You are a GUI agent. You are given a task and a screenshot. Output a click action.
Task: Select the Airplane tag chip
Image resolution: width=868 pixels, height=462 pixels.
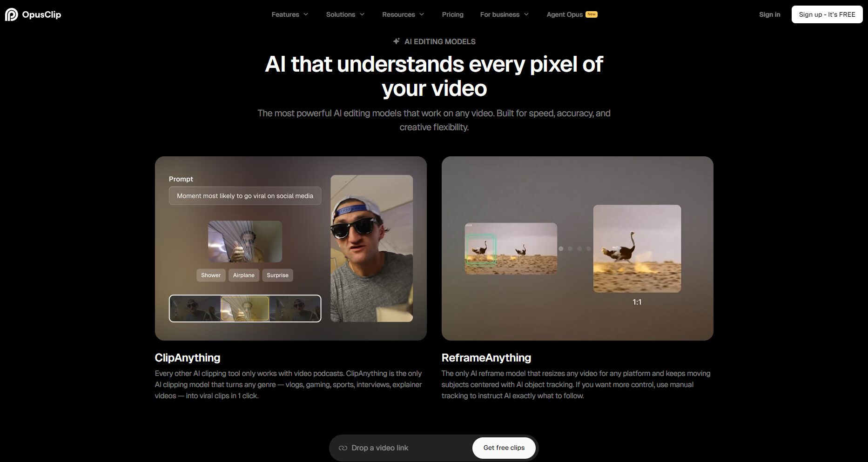coord(243,275)
